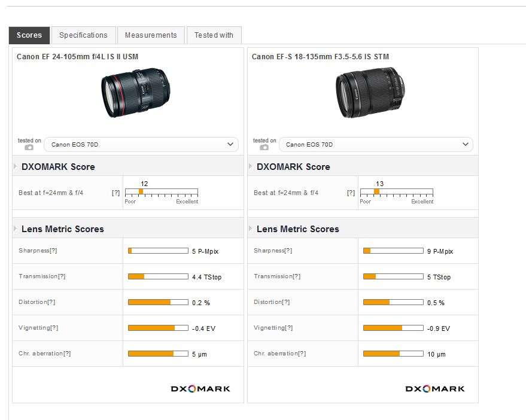The image size is (526, 420).
Task: Click the [?] help next to EF-S 18-135mm best score
Action: 351,193
